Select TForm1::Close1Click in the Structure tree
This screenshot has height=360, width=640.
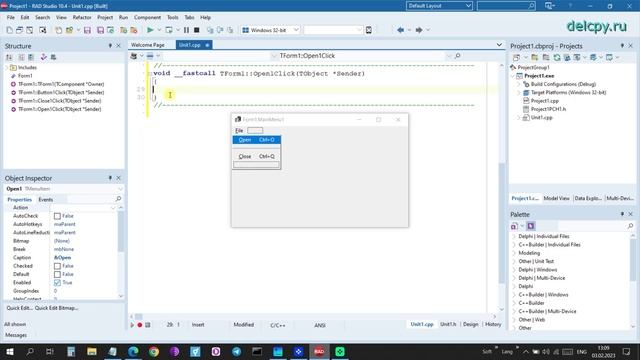60,101
